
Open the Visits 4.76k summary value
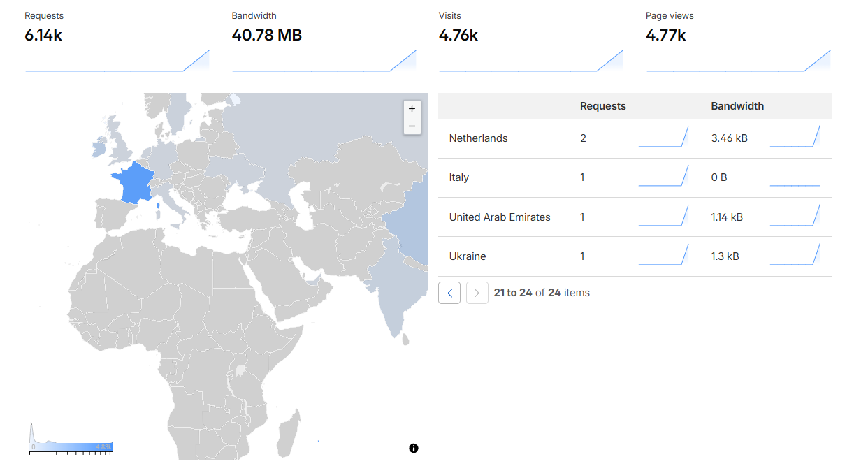[x=458, y=35]
